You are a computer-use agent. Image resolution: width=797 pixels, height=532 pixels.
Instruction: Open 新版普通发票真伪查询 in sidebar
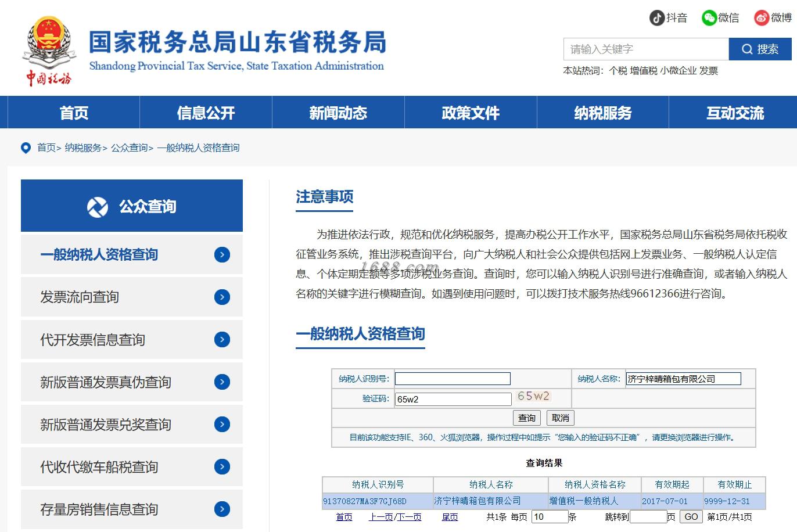pos(132,382)
